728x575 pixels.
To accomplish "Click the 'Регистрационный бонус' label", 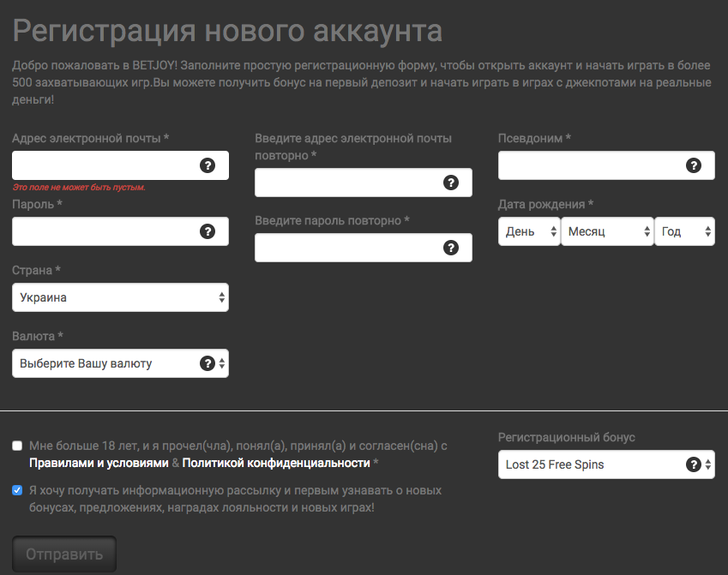I will click(x=567, y=437).
